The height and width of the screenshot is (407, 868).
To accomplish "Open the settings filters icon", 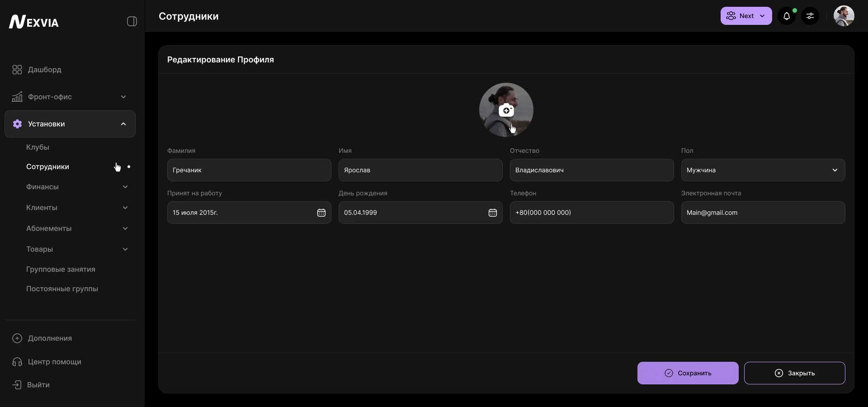I will tap(811, 16).
